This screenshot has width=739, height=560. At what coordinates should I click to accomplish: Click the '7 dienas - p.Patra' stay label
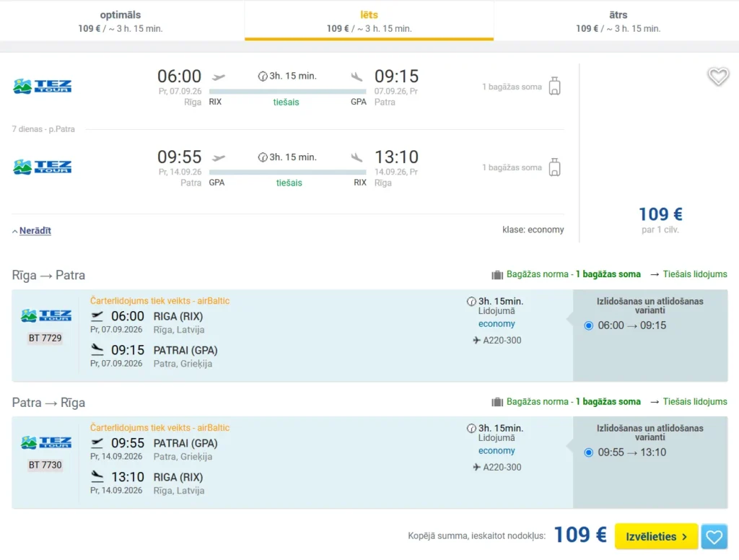pos(43,129)
